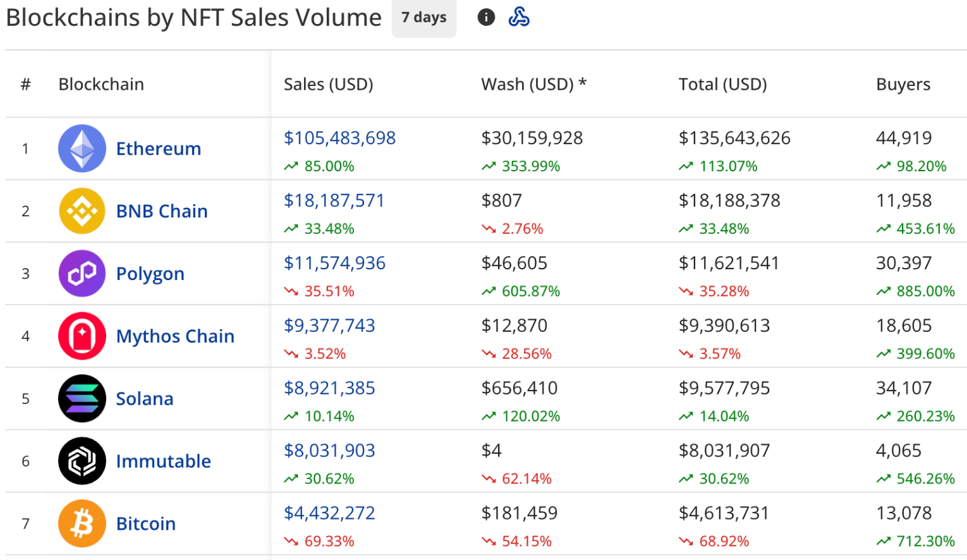Click the info icon beside 7 days
Image resolution: width=967 pixels, height=560 pixels.
(485, 17)
